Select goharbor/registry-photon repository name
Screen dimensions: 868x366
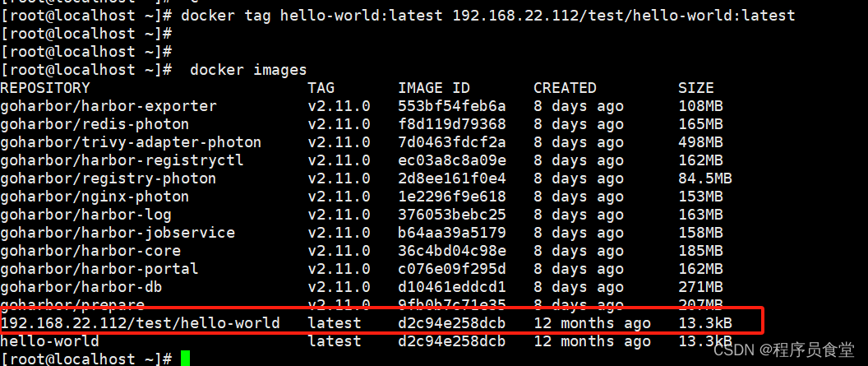pos(108,178)
